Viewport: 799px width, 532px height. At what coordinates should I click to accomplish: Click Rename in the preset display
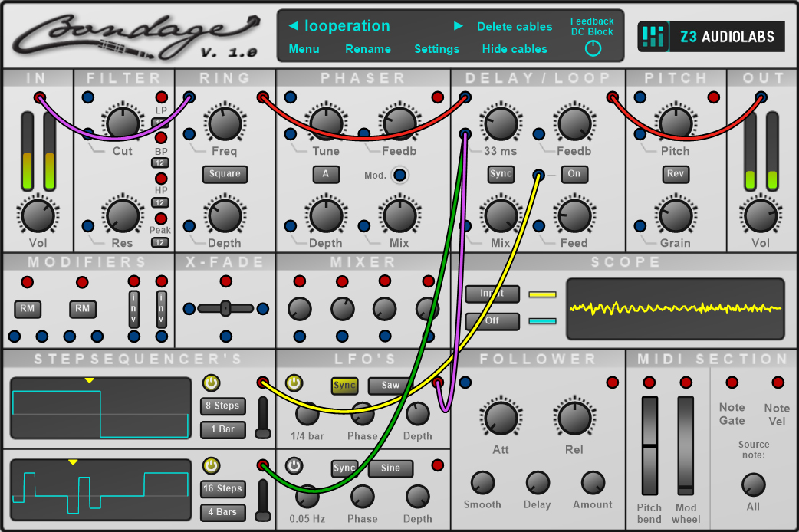pos(368,49)
